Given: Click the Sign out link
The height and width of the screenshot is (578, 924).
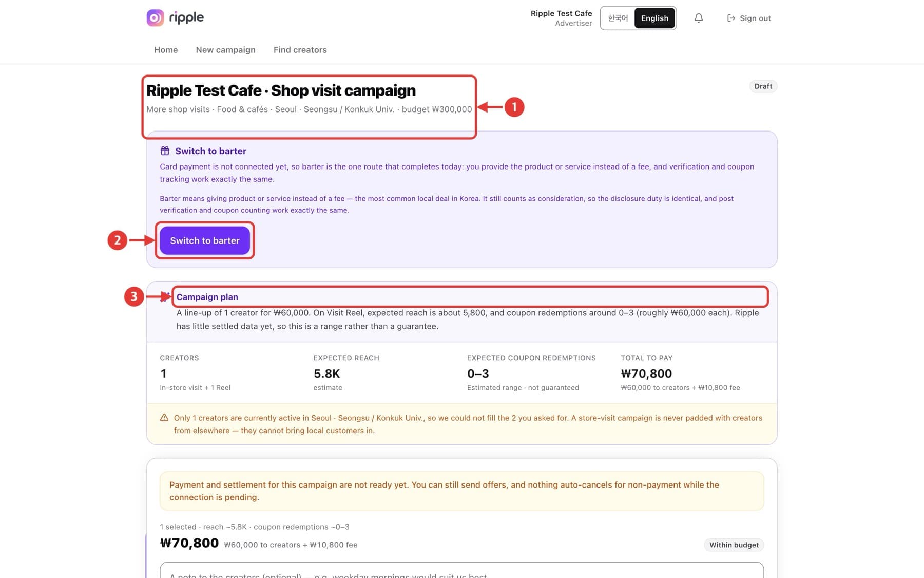Looking at the screenshot, I should (x=749, y=18).
